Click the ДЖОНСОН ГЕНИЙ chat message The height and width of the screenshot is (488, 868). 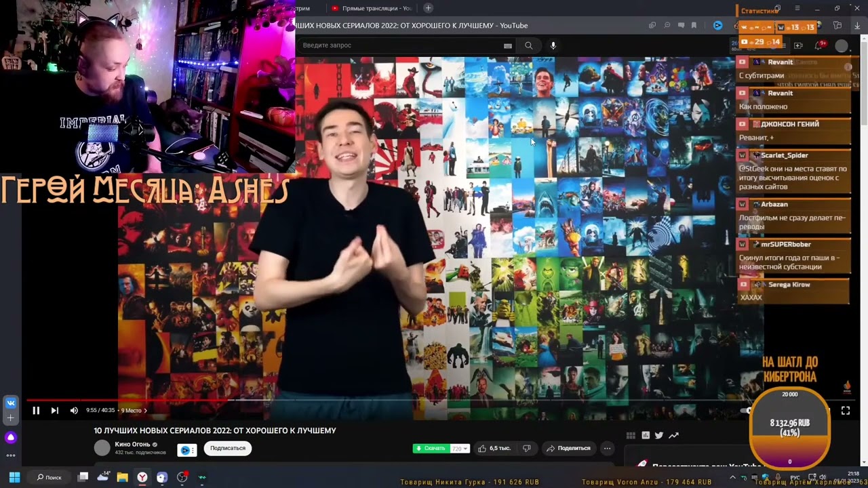point(793,131)
